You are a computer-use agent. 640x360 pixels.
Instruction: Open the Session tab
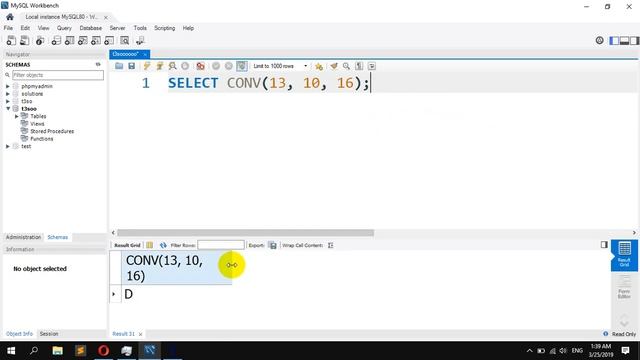[x=49, y=334]
